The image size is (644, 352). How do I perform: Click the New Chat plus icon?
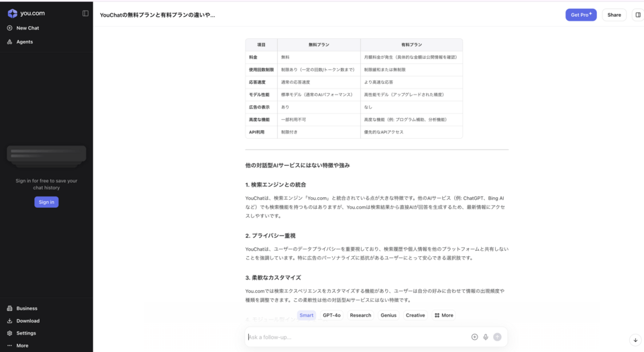[x=9, y=28]
